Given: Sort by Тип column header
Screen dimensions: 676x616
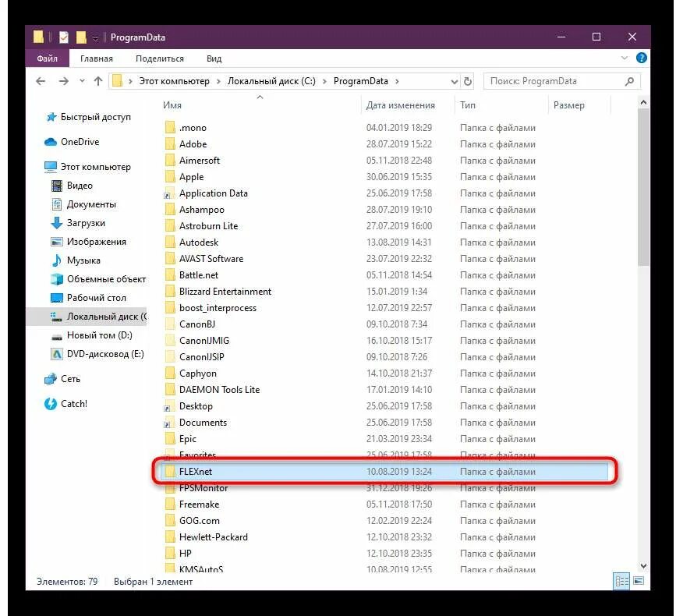Looking at the screenshot, I should pos(468,105).
